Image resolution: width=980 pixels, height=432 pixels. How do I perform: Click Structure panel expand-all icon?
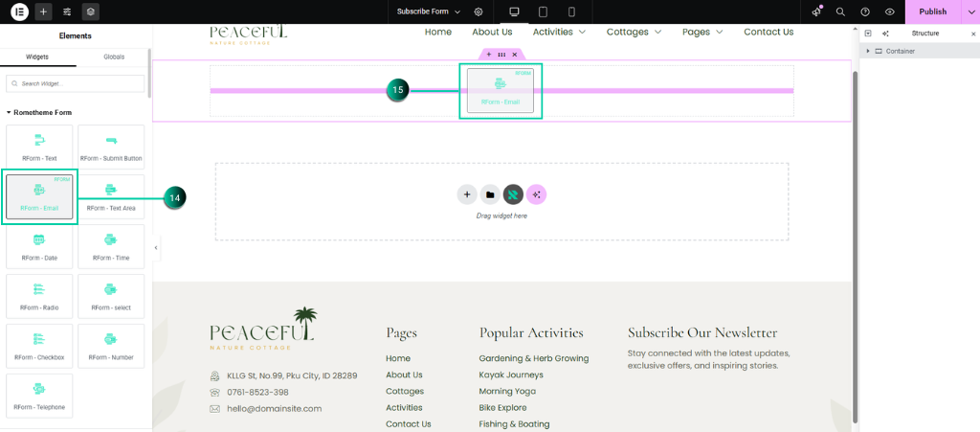tap(868, 34)
